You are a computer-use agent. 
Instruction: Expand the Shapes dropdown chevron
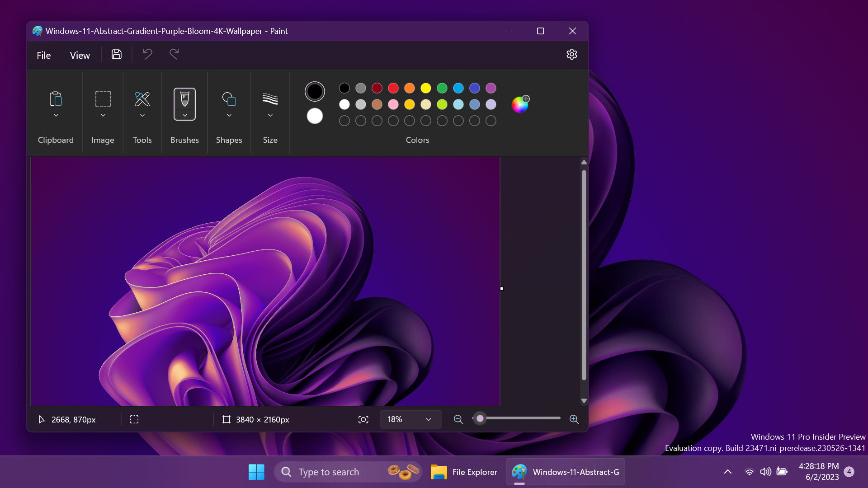click(x=229, y=116)
